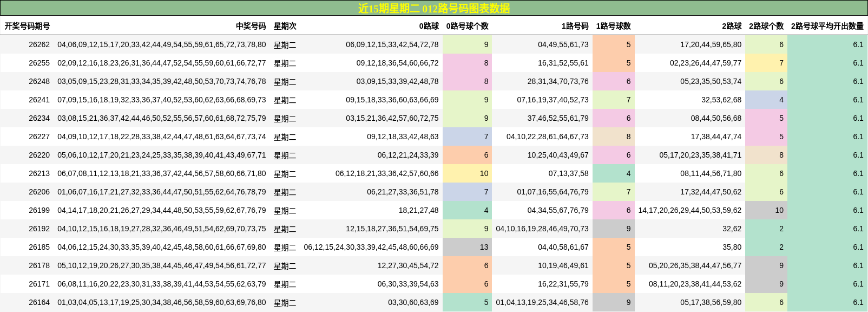
Task: Click period number 26206
Action: click(x=39, y=192)
